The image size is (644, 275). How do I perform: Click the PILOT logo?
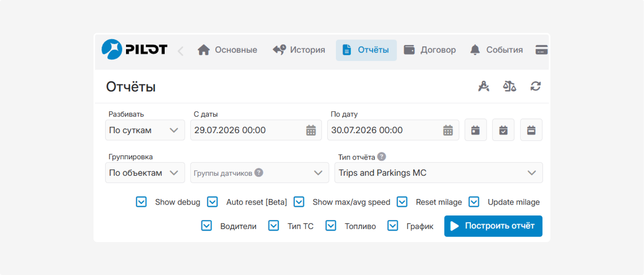(134, 49)
